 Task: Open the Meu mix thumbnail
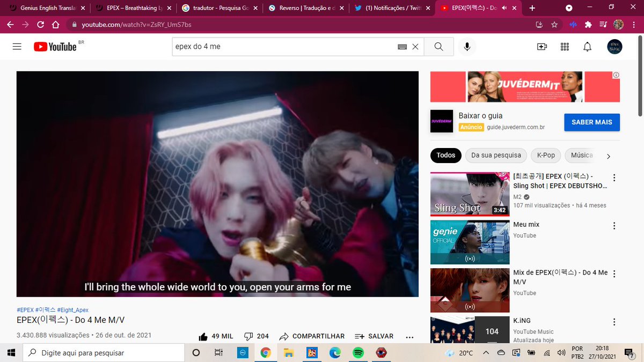470,242
